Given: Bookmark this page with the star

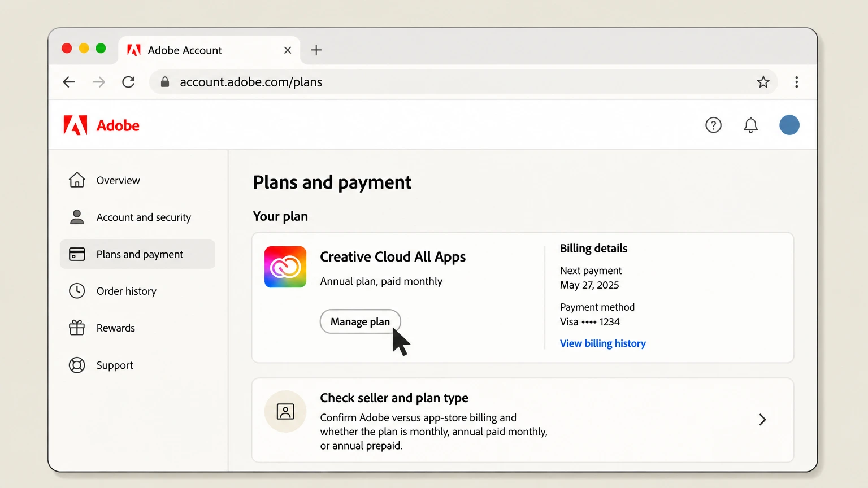Looking at the screenshot, I should point(763,82).
